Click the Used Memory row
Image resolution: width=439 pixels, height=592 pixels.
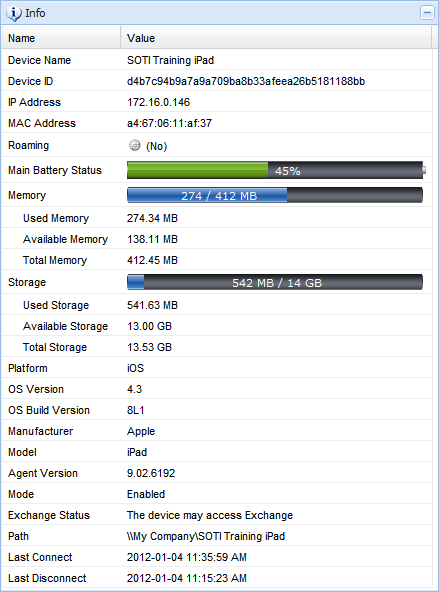(x=217, y=218)
